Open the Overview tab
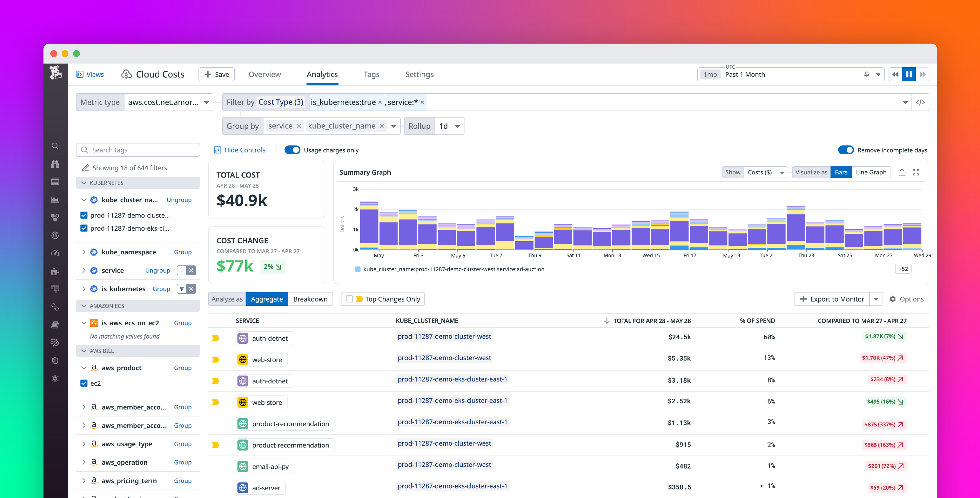 coord(265,74)
